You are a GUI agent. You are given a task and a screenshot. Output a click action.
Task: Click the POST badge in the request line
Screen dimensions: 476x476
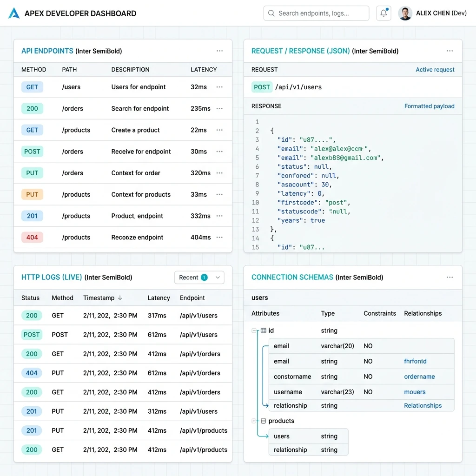click(262, 87)
